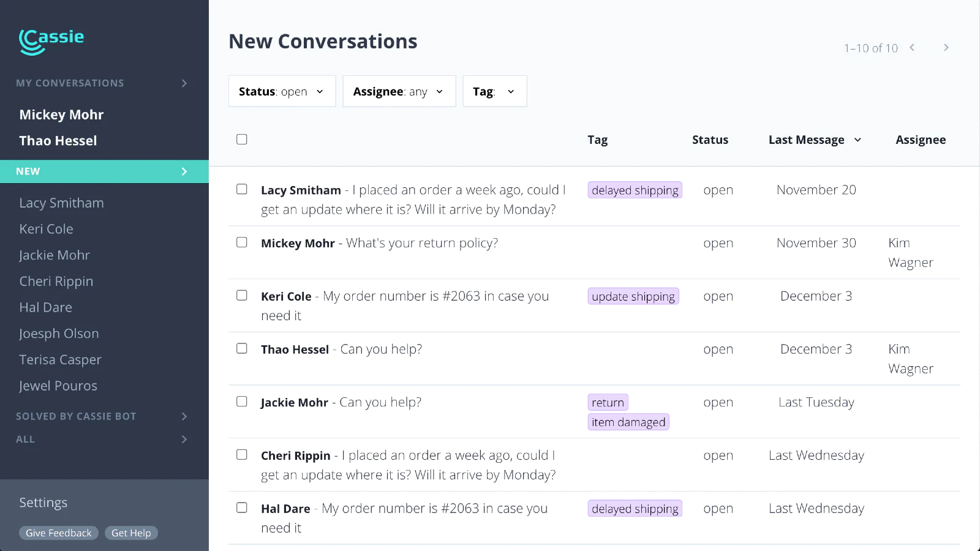Click the NEW section chevron

[x=184, y=171]
